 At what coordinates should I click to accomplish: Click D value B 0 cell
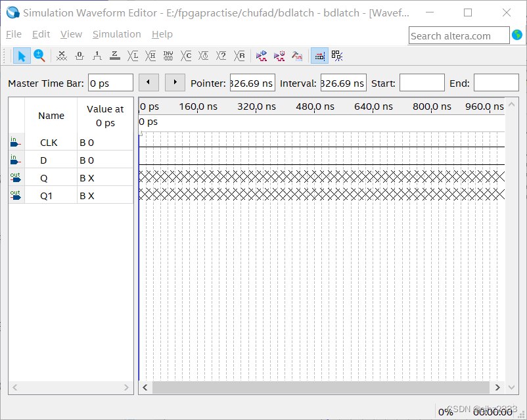tap(105, 160)
